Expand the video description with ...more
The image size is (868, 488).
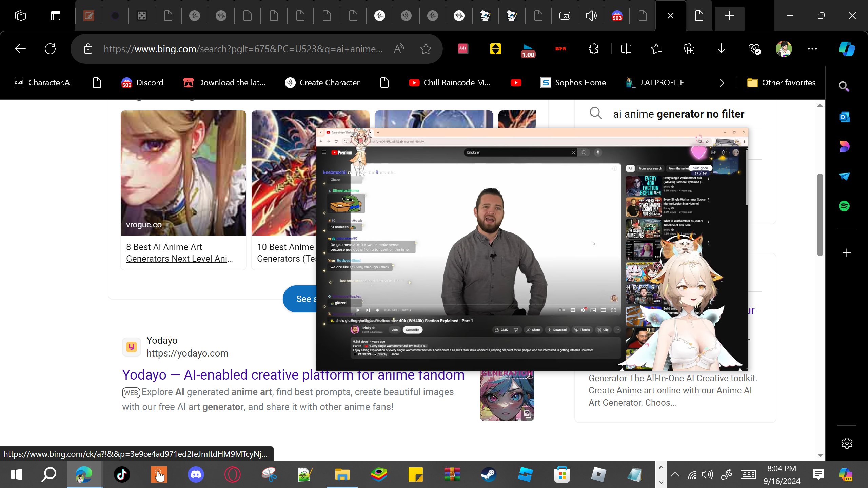pyautogui.click(x=394, y=354)
